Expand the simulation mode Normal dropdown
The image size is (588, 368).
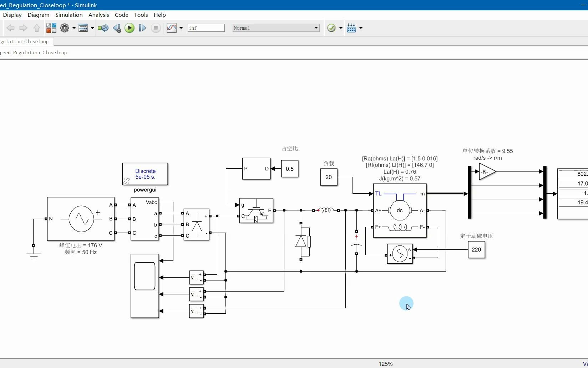click(276, 28)
